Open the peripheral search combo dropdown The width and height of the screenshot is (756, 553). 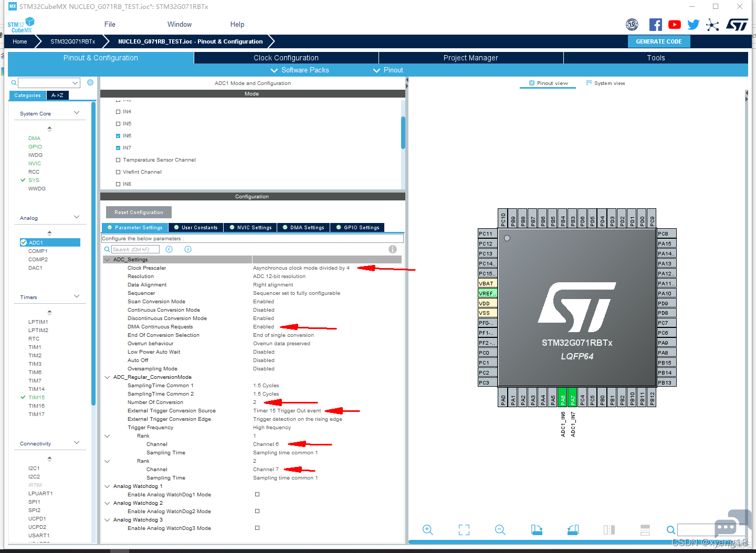pyautogui.click(x=75, y=83)
